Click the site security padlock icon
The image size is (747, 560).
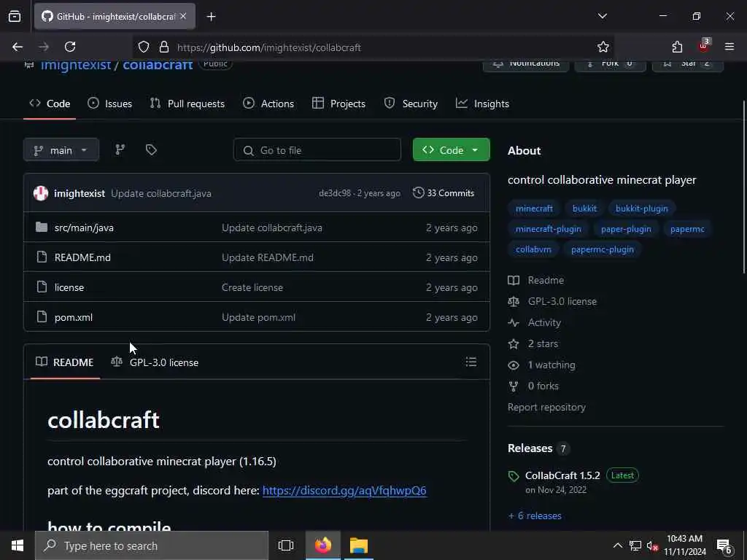pyautogui.click(x=164, y=47)
